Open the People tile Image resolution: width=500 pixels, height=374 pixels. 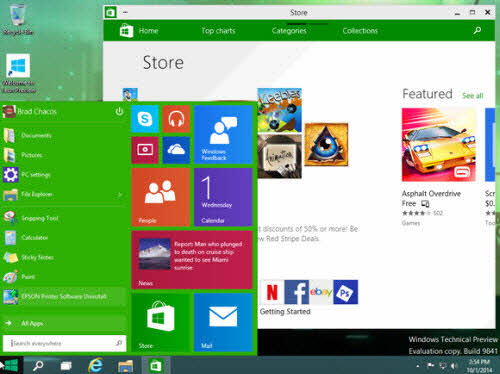click(x=161, y=197)
